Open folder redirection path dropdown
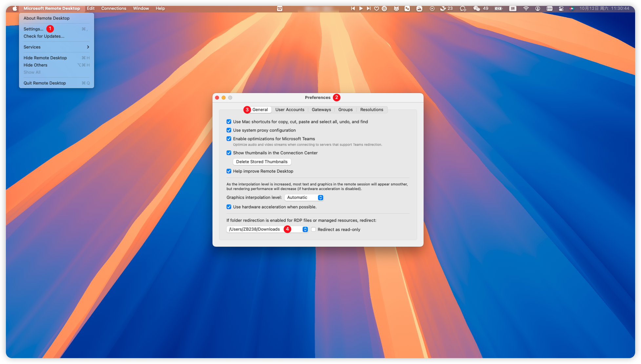 coord(267,229)
